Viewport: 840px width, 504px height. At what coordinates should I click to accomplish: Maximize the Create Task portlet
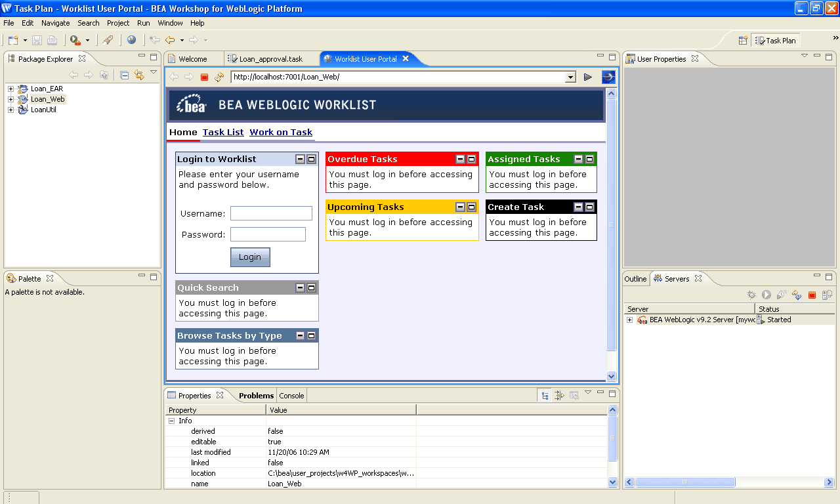(589, 207)
